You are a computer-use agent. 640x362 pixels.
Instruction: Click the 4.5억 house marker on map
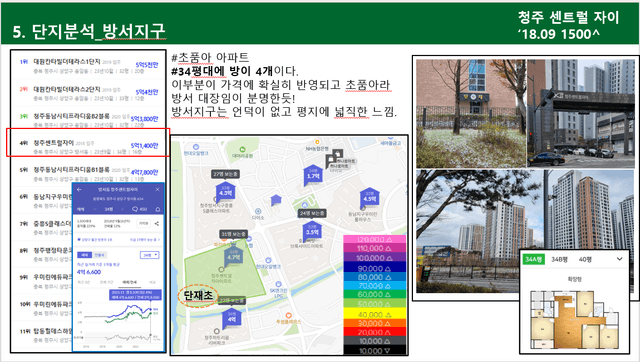pos(369,198)
